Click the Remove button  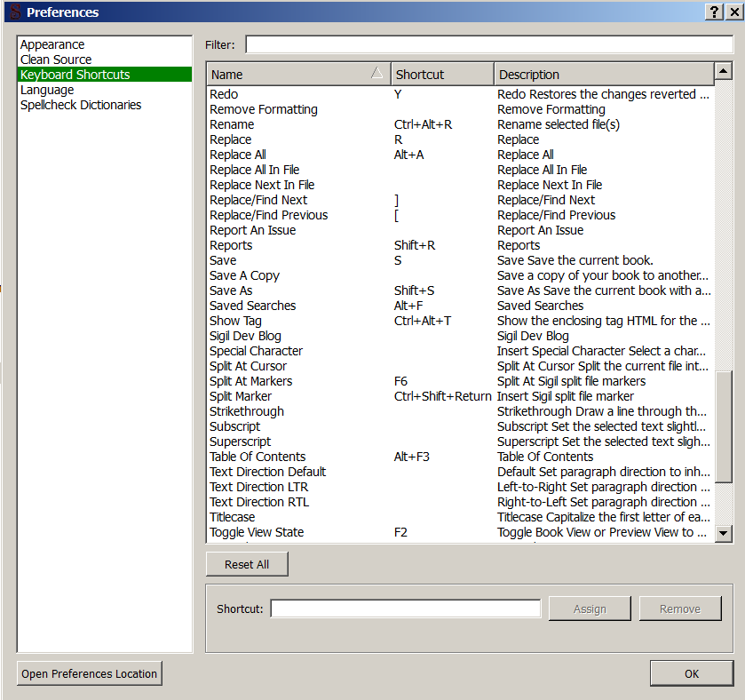[680, 609]
